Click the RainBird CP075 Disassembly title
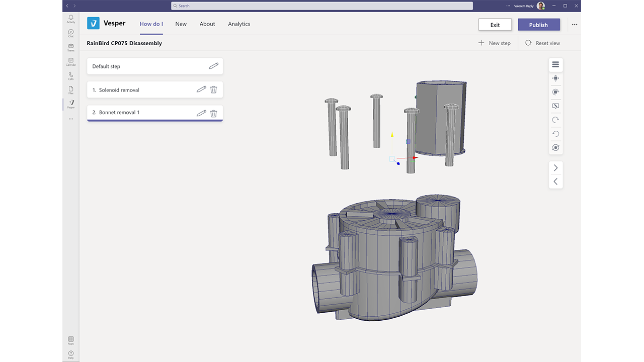This screenshot has width=644, height=362. click(124, 43)
